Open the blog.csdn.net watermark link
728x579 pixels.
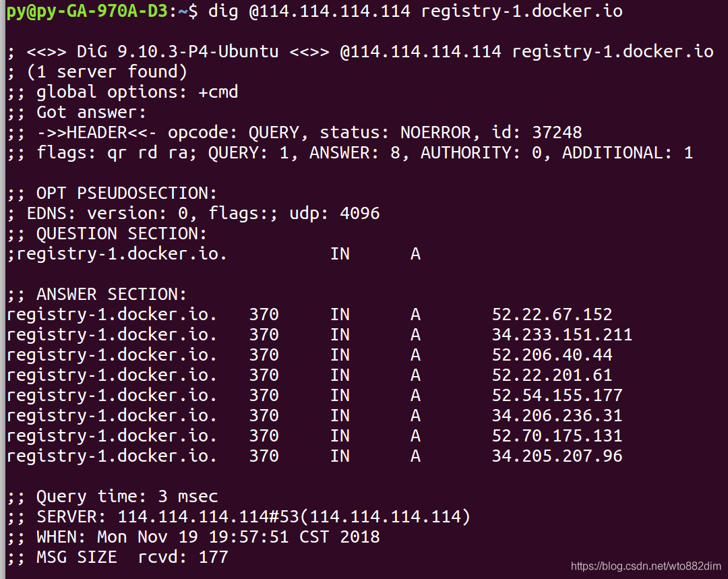pyautogui.click(x=646, y=566)
